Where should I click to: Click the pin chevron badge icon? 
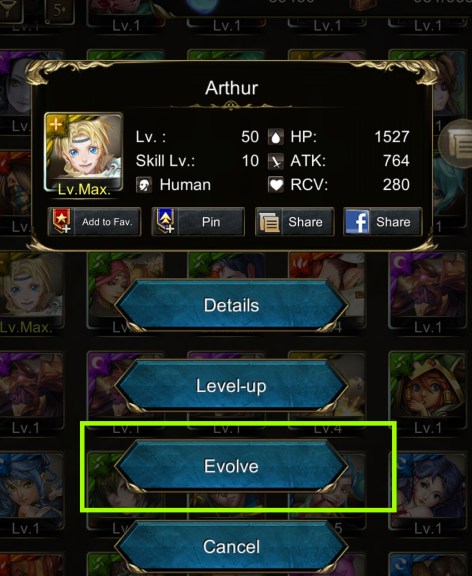(165, 221)
